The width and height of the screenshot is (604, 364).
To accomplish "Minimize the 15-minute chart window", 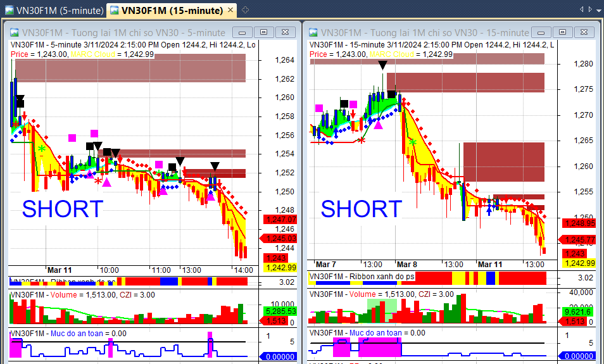I will pos(541,32).
